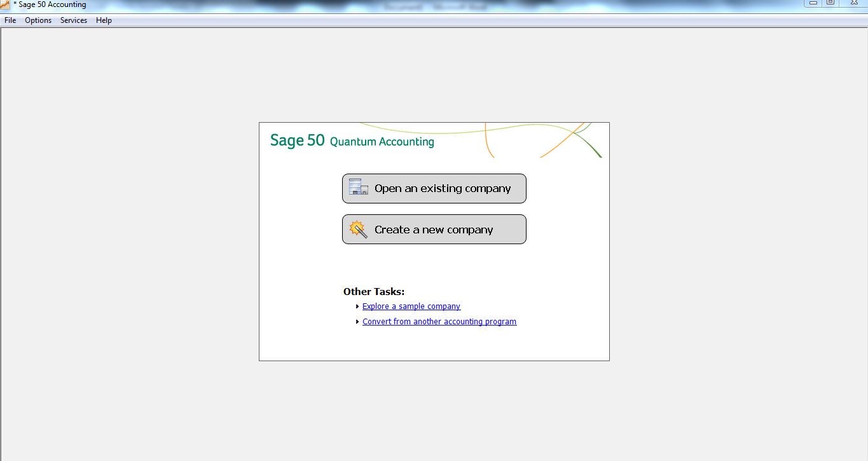Click the Sage 50 app icon in title bar
The width and height of the screenshot is (868, 461).
coord(5,4)
